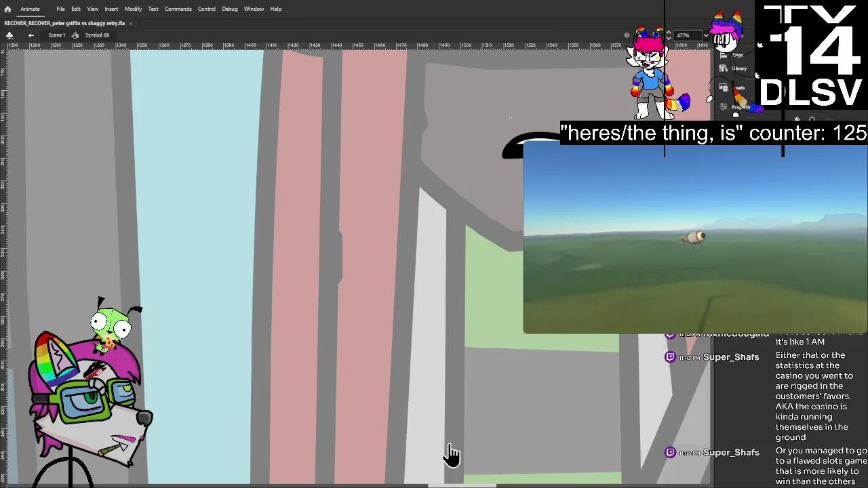Image resolution: width=868 pixels, height=488 pixels.
Task: Close the peter griffin vs shaggy retry.fla tab
Action: 131,23
